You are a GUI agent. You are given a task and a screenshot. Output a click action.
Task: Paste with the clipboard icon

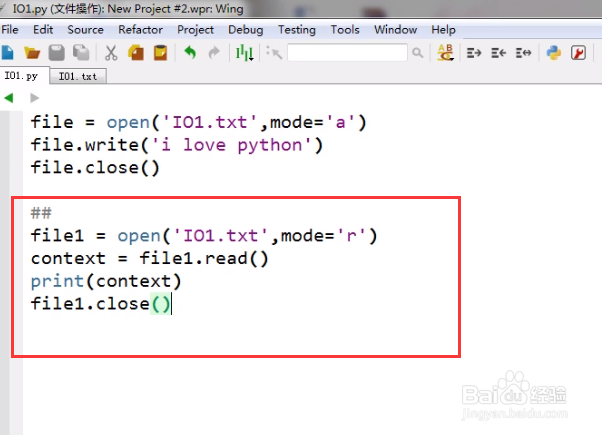click(160, 53)
